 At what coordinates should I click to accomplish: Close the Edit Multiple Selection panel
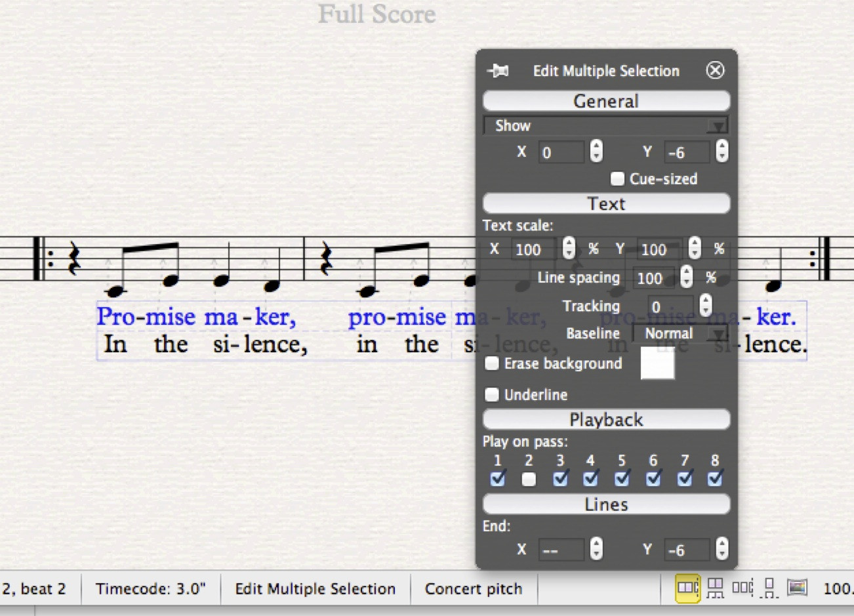[x=715, y=70]
